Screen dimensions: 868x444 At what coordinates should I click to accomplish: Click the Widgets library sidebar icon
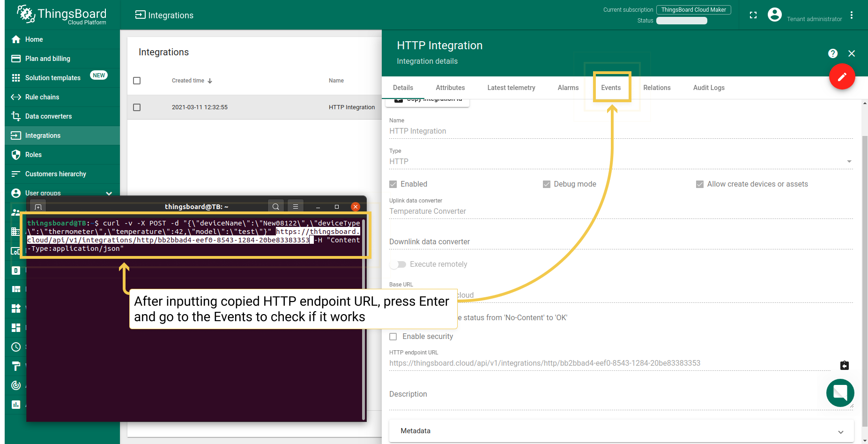16,309
